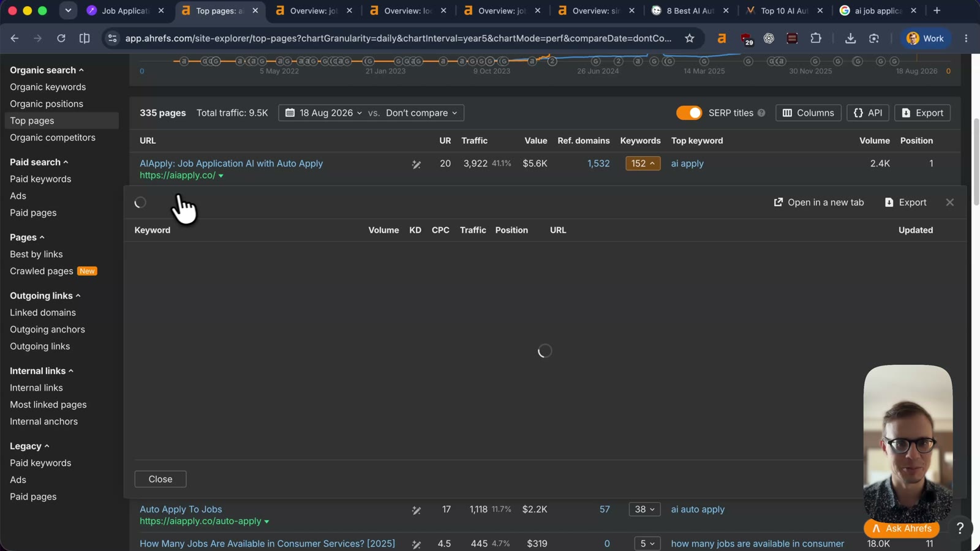Focus the browser address bar
Image resolution: width=980 pixels, height=551 pixels.
[398, 39]
